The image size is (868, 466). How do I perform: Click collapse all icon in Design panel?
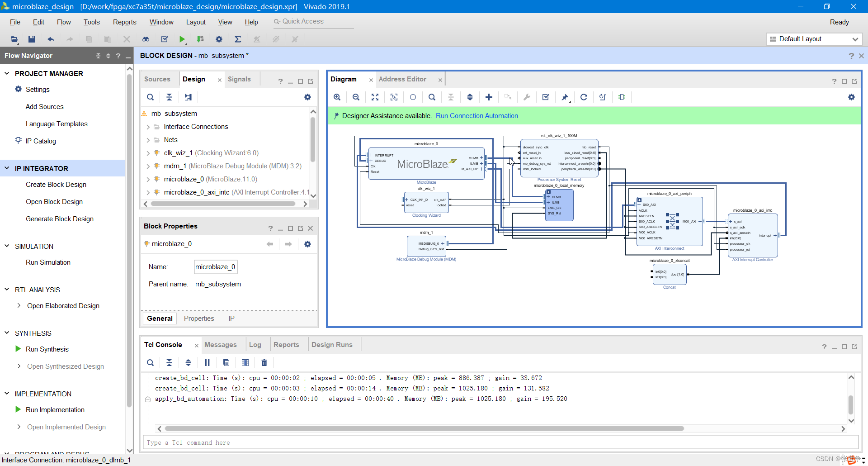[x=169, y=97]
